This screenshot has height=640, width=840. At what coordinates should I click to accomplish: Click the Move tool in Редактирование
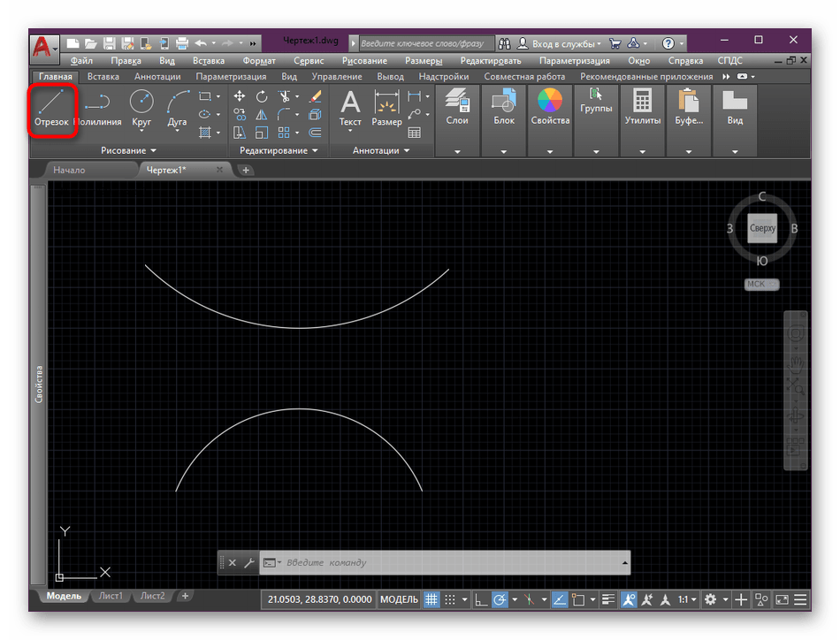click(240, 96)
